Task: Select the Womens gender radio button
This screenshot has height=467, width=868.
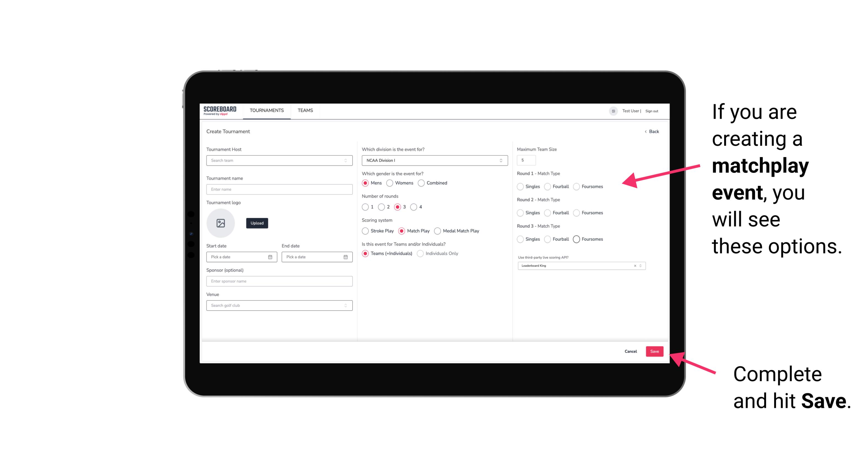Action: point(391,183)
